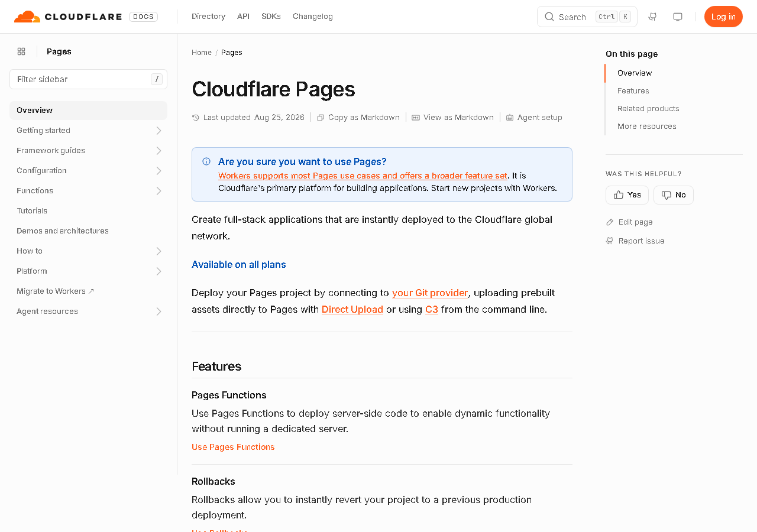Open the Use Pages Functions link
The width and height of the screenshot is (757, 532).
(233, 447)
